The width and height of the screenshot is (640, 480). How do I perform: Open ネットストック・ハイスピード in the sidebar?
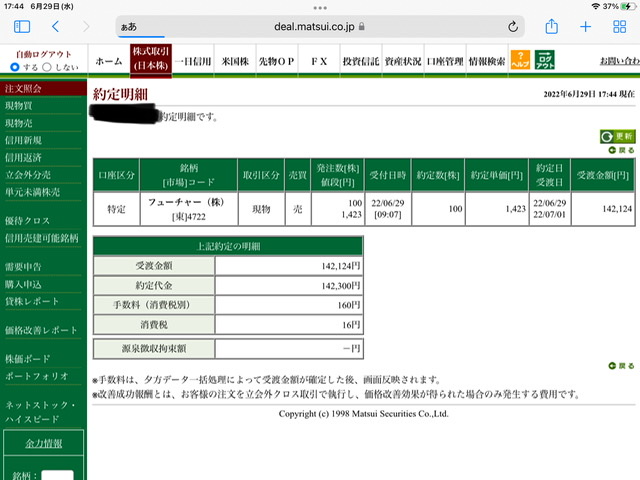(40, 412)
